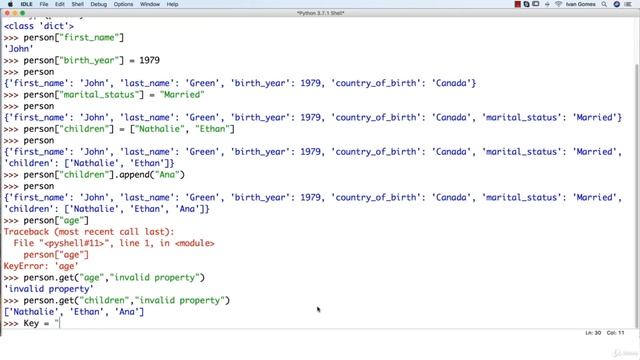Click the person["marital_status"] = "Married" line
This screenshot has height=360, width=640.
pos(104,95)
